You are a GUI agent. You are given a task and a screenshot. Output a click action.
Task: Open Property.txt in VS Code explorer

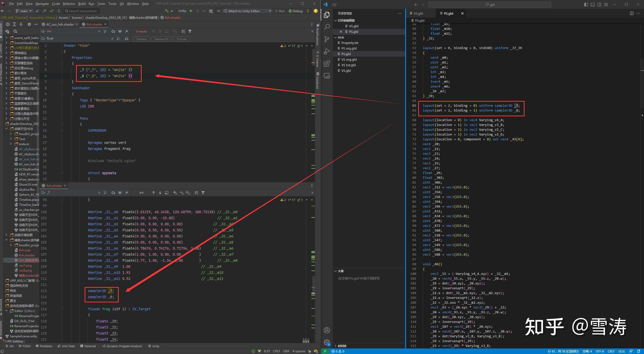coord(350,43)
